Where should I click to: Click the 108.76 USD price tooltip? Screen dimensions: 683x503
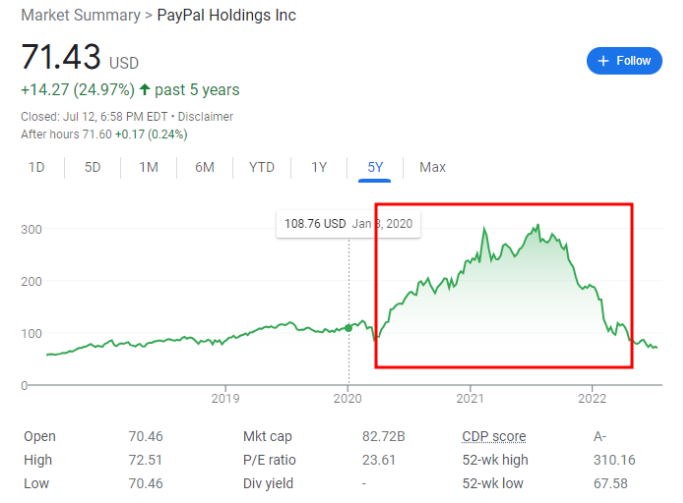tap(348, 223)
